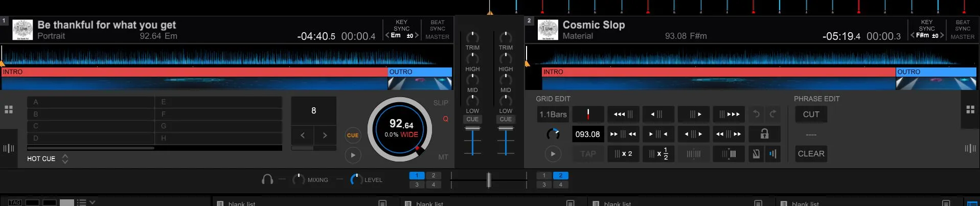Select deck 3 in left deck selector
The image size is (980, 206).
click(x=417, y=185)
